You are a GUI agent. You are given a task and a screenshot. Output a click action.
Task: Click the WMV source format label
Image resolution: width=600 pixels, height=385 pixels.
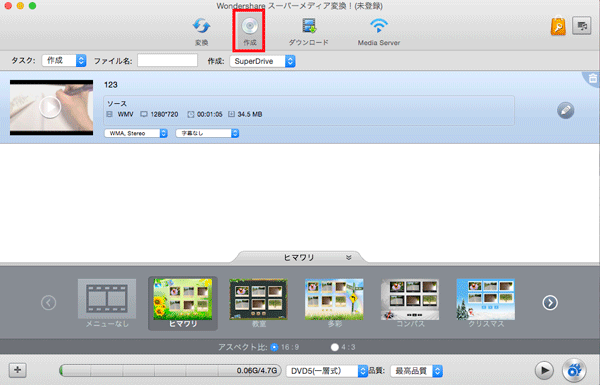coord(125,114)
